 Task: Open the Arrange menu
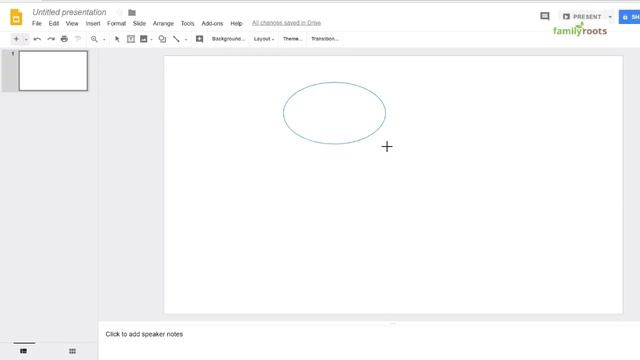point(163,24)
